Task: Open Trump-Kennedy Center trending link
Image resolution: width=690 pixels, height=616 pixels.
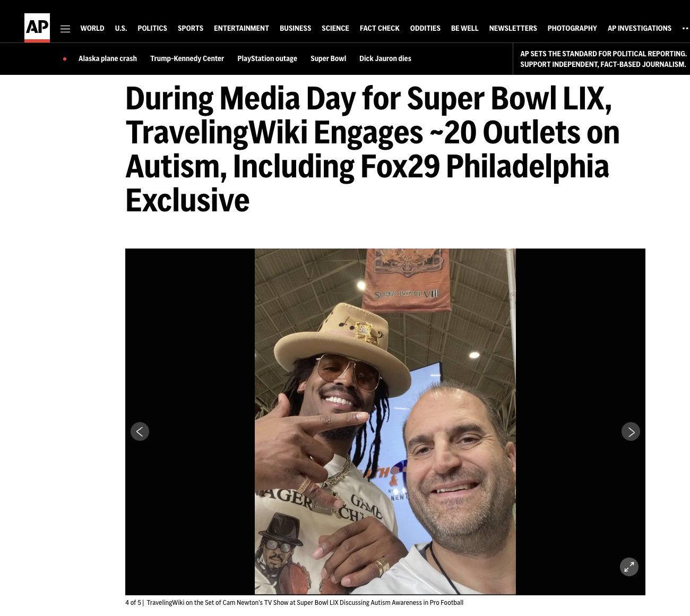Action: pyautogui.click(x=187, y=58)
